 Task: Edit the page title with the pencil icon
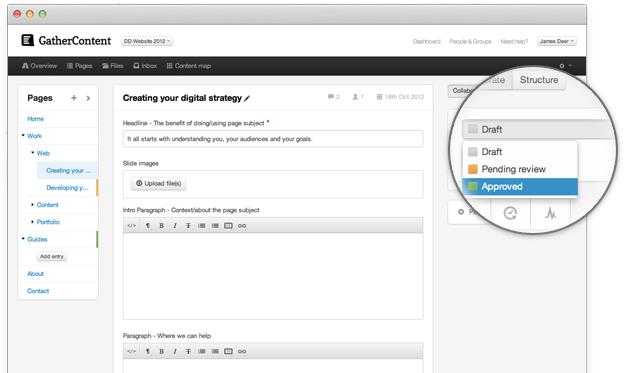(x=247, y=98)
